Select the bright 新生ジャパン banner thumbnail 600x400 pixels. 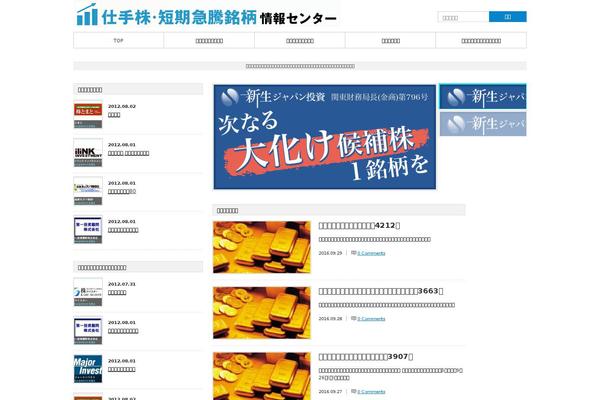[x=483, y=96]
